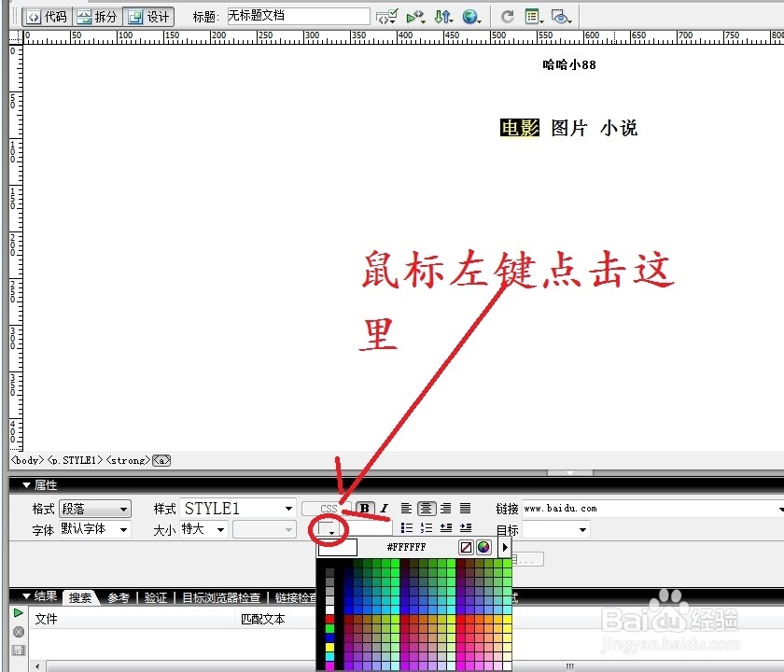The image size is (784, 672).
Task: Open the Validate markup toolbar icon
Action: coord(387,17)
